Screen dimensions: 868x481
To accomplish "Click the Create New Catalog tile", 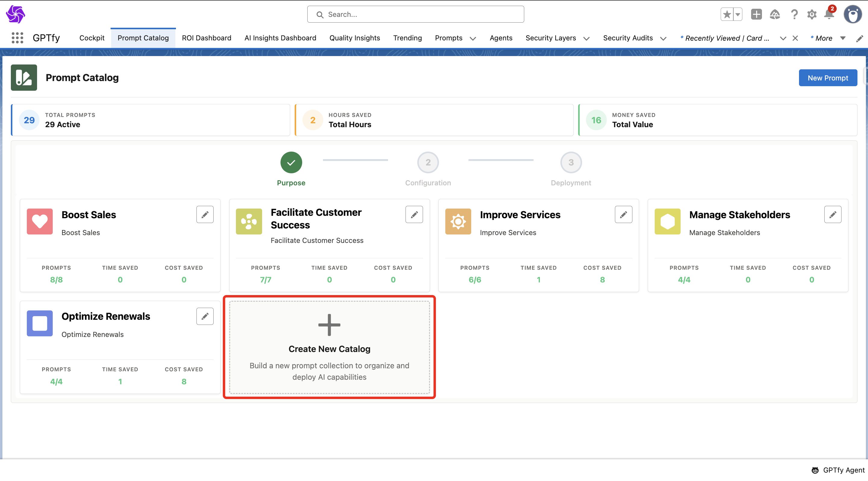I will click(329, 347).
